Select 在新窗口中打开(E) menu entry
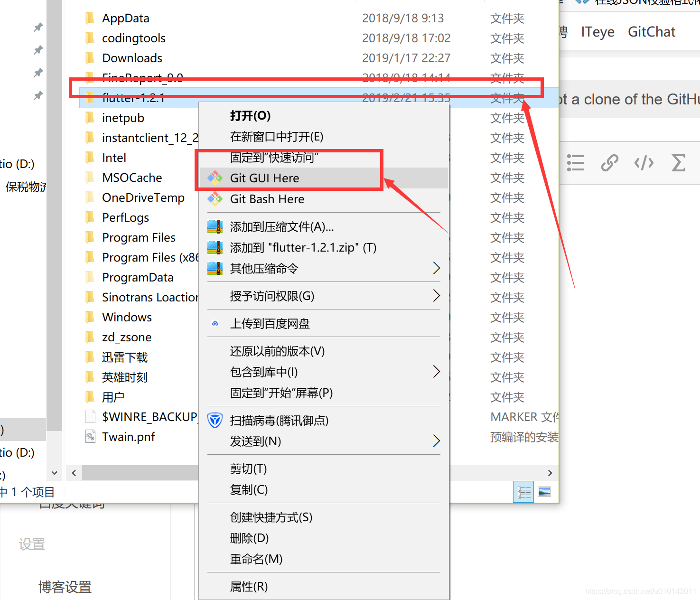The image size is (700, 600). 324,137
